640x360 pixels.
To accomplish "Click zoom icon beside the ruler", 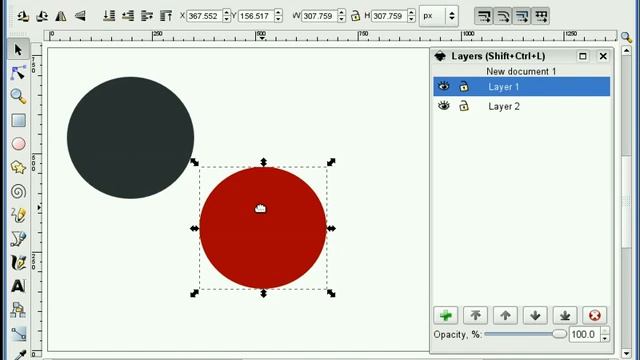I will pos(626,37).
